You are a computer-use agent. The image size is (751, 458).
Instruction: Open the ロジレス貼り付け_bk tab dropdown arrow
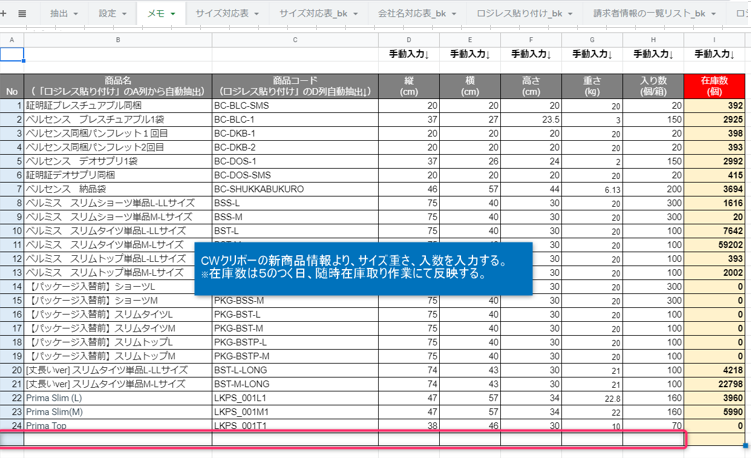pyautogui.click(x=570, y=14)
